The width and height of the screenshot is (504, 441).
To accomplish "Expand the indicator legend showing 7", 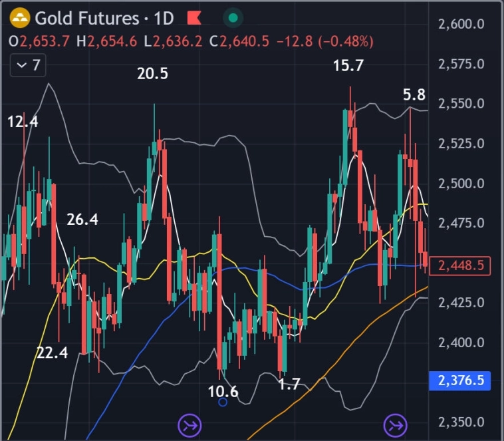I will click(29, 65).
